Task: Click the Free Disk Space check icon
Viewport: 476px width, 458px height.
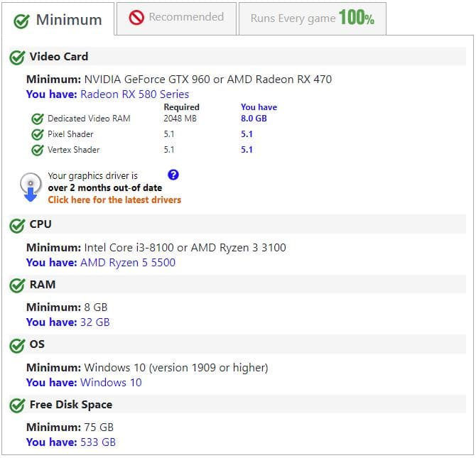Action: [17, 405]
